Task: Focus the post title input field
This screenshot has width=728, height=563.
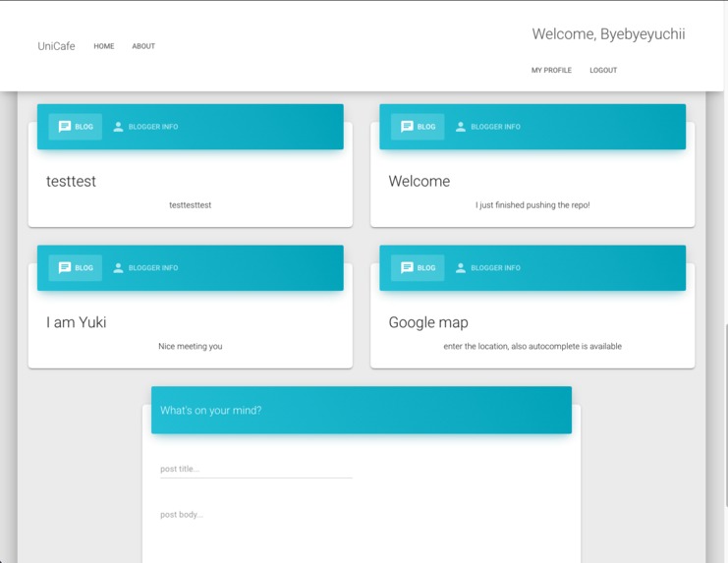Action: pos(255,469)
